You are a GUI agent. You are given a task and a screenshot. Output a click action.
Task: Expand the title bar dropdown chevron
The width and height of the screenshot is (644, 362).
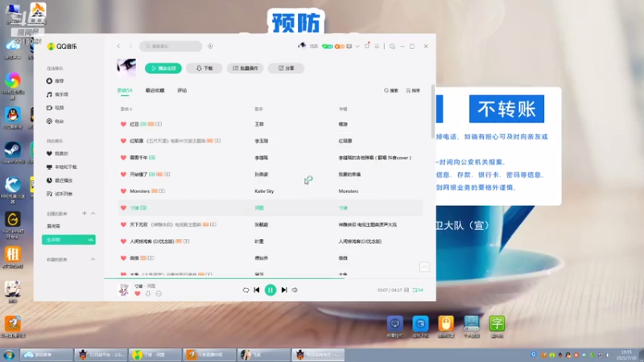(x=357, y=47)
